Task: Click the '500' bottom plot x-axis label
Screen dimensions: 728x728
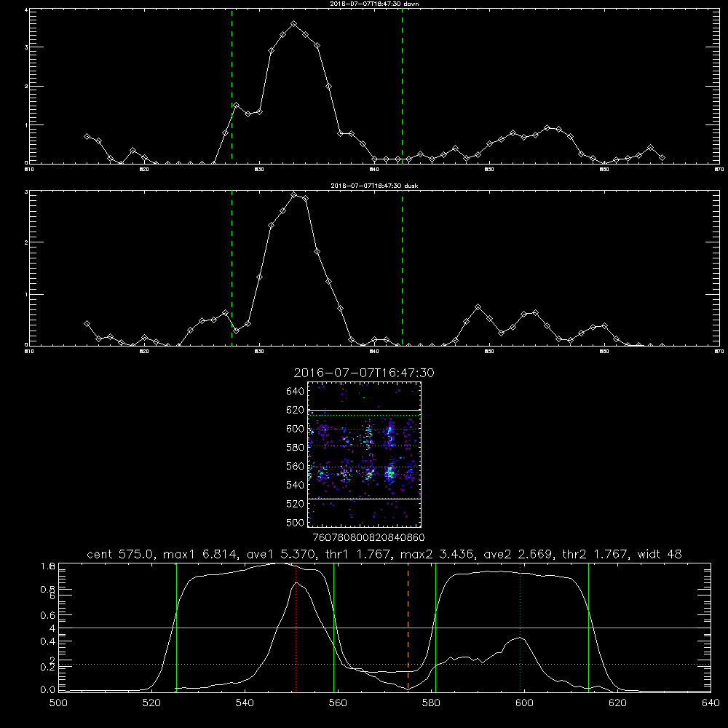Action: 58,703
